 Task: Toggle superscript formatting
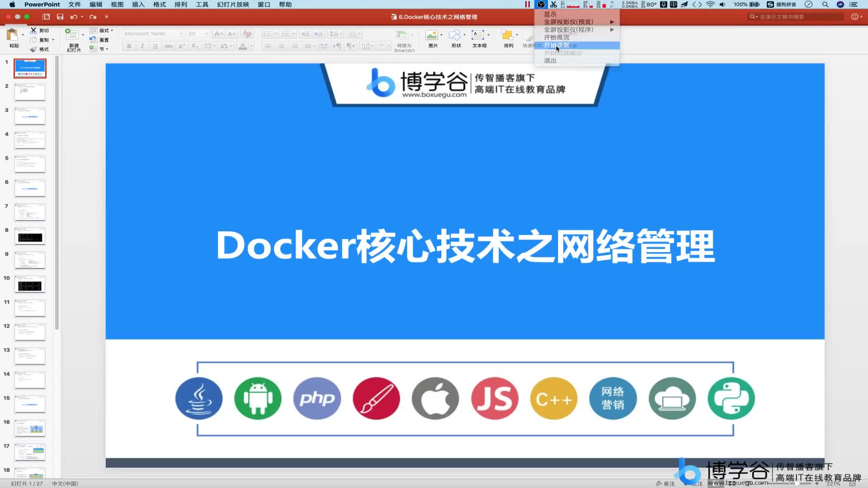coord(181,46)
